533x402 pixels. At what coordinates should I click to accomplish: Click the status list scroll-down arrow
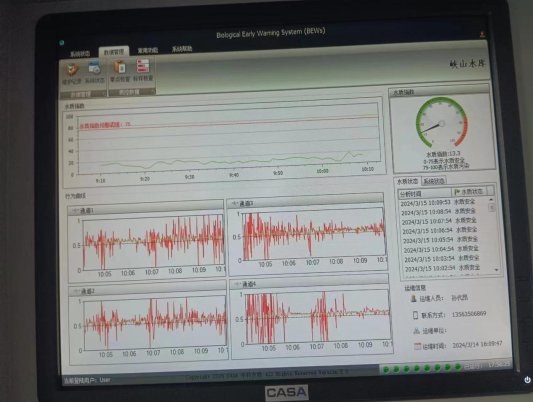click(497, 270)
